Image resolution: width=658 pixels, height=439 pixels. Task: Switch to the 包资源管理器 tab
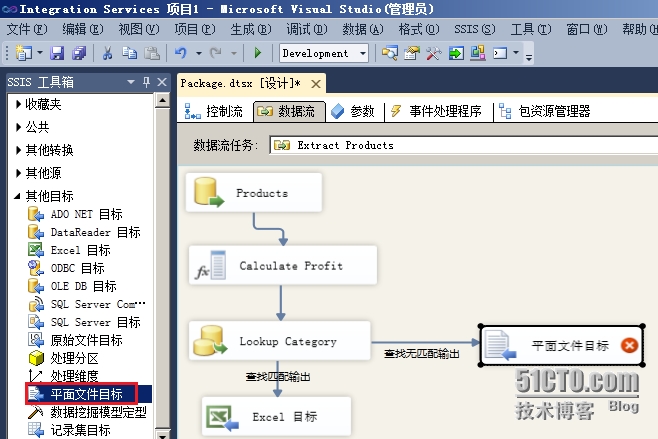click(545, 112)
